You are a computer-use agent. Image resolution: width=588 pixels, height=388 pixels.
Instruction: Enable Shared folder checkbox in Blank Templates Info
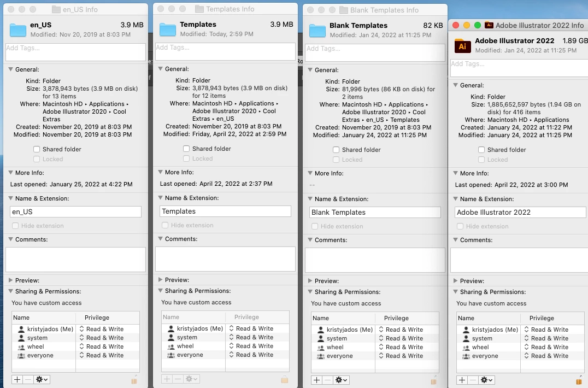point(336,150)
